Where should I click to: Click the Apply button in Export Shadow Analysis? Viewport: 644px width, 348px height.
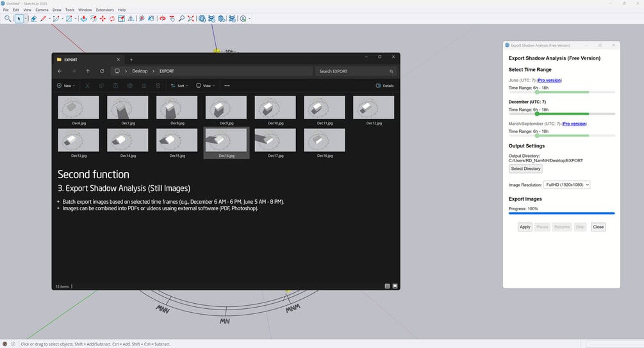point(525,227)
